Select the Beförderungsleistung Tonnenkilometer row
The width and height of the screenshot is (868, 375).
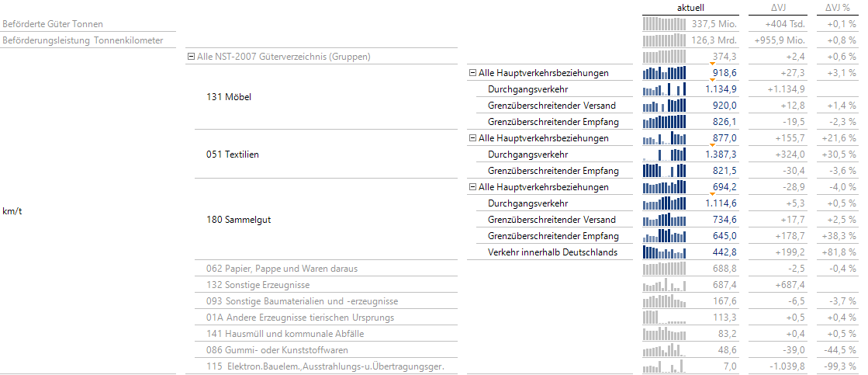click(x=81, y=40)
